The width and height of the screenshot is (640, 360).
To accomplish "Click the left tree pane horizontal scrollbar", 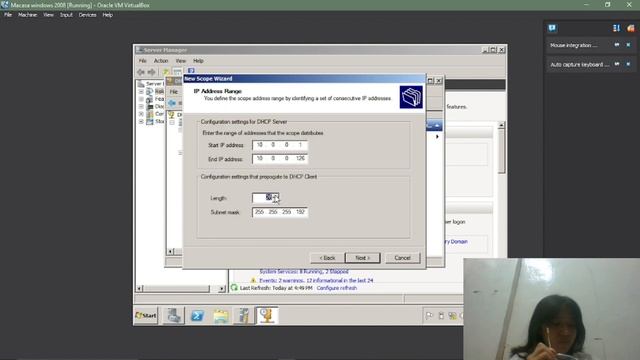I will click(x=181, y=289).
